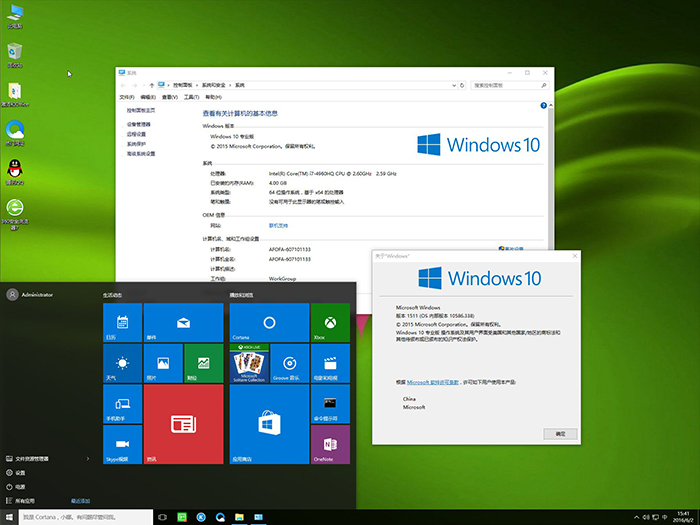The width and height of the screenshot is (700, 525).
Task: Open Settings (设置) in Start menu
Action: click(x=20, y=472)
